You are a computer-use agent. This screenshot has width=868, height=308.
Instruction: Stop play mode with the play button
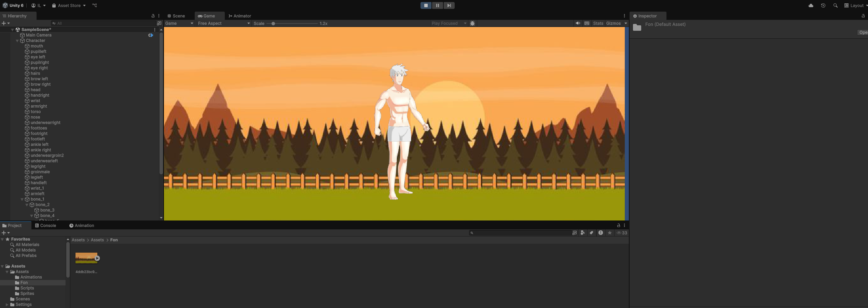[x=426, y=5]
